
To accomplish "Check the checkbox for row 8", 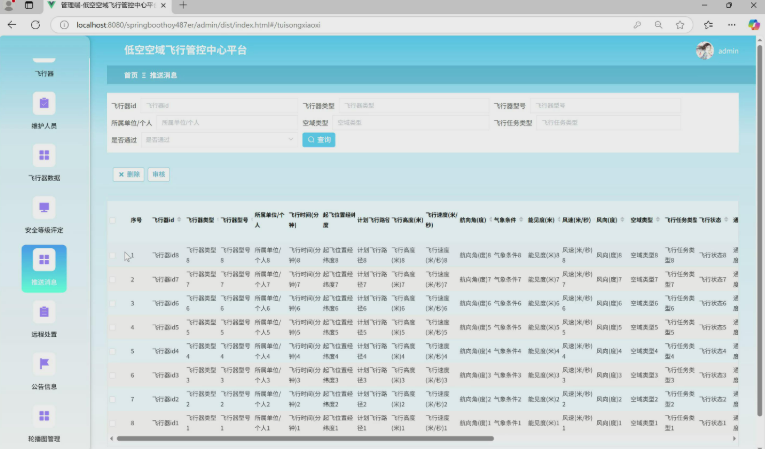I will 113,423.
